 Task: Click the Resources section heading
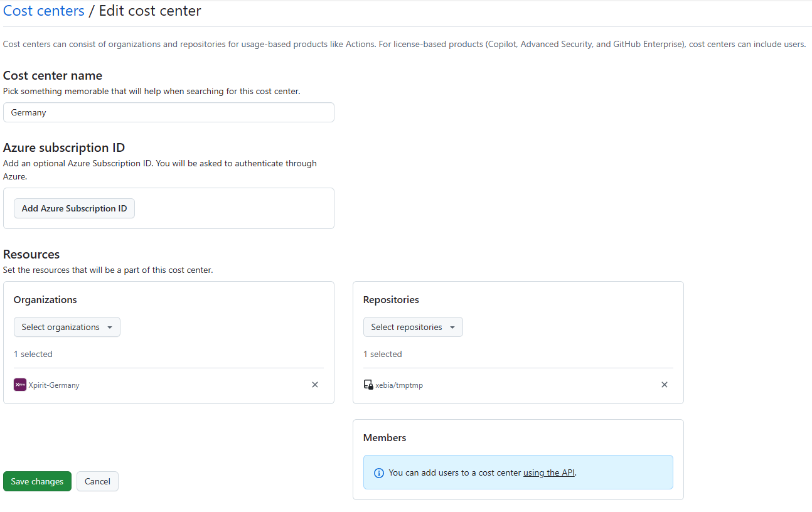pos(31,254)
